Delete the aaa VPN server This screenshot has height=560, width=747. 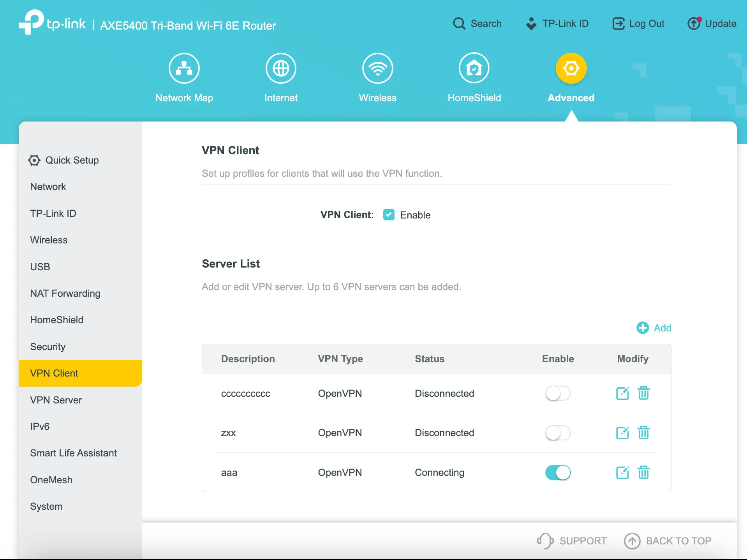tap(643, 472)
